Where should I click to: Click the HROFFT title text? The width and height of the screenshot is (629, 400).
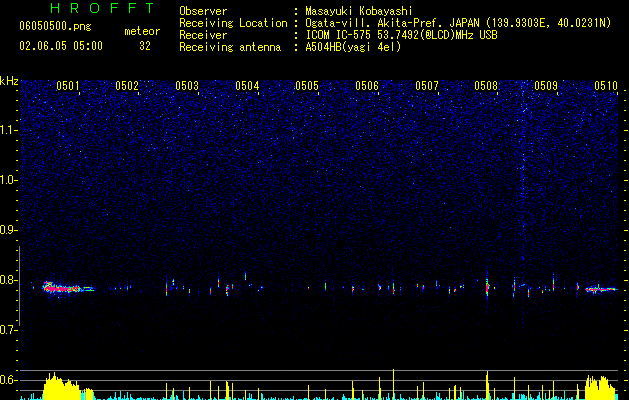[x=103, y=8]
